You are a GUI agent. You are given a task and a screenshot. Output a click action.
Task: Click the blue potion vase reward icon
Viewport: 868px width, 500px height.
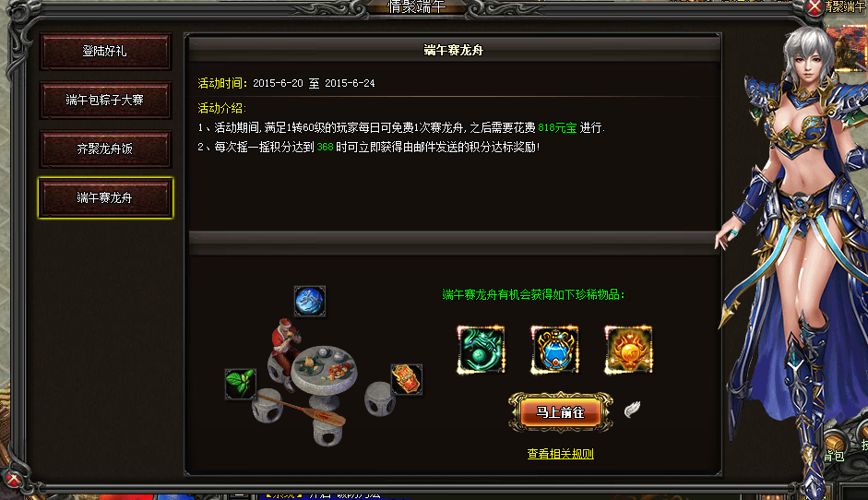pyautogui.click(x=554, y=350)
